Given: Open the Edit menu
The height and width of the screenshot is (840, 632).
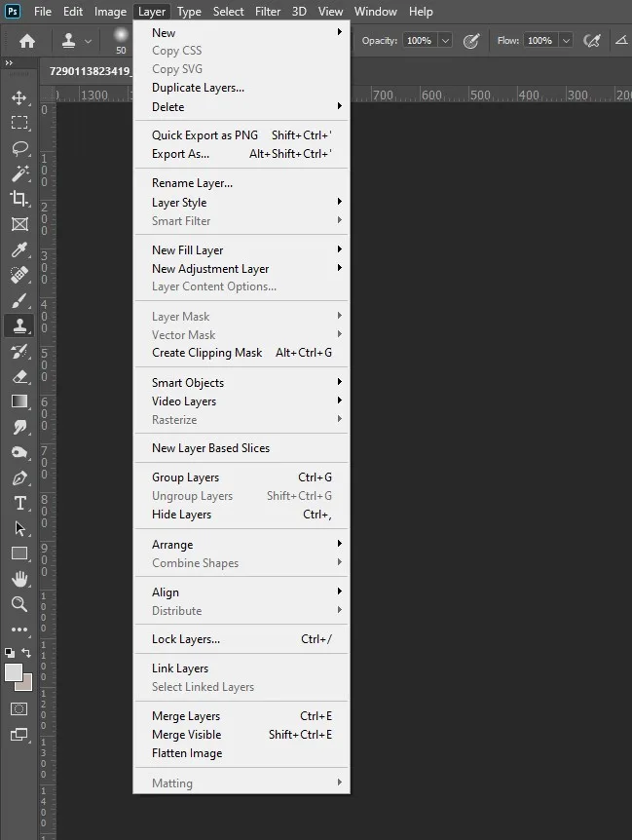Looking at the screenshot, I should pos(73,12).
